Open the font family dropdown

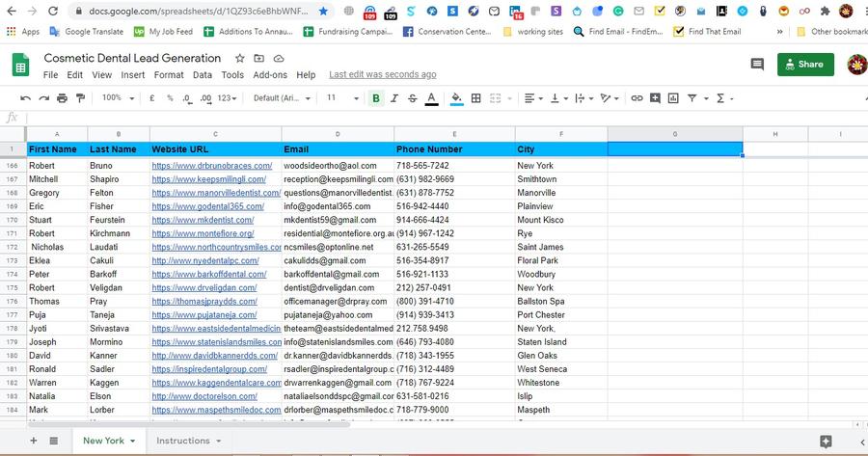point(282,98)
